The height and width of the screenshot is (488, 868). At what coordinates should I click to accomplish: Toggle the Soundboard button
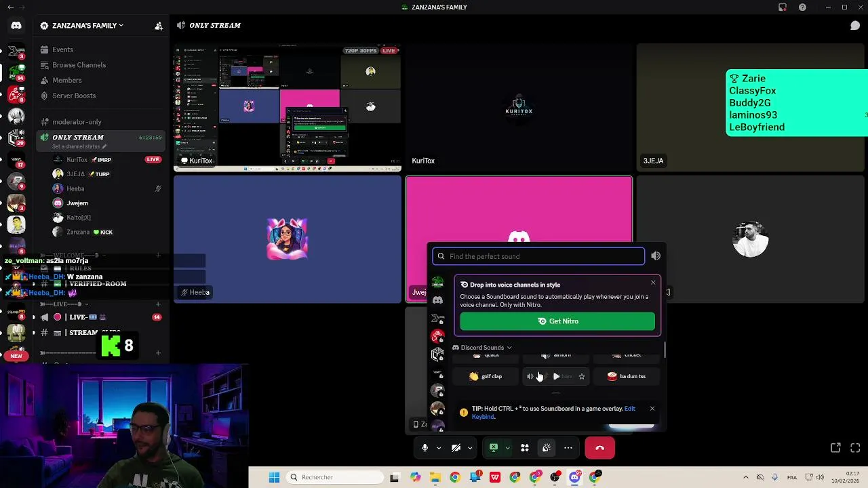pos(547,448)
